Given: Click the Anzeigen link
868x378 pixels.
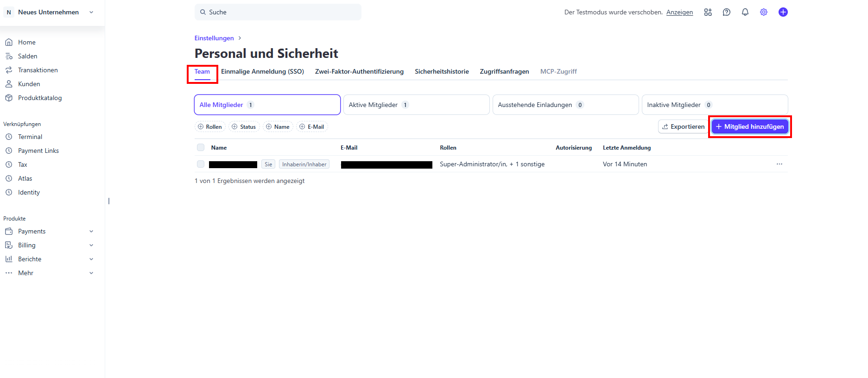Looking at the screenshot, I should [679, 13].
